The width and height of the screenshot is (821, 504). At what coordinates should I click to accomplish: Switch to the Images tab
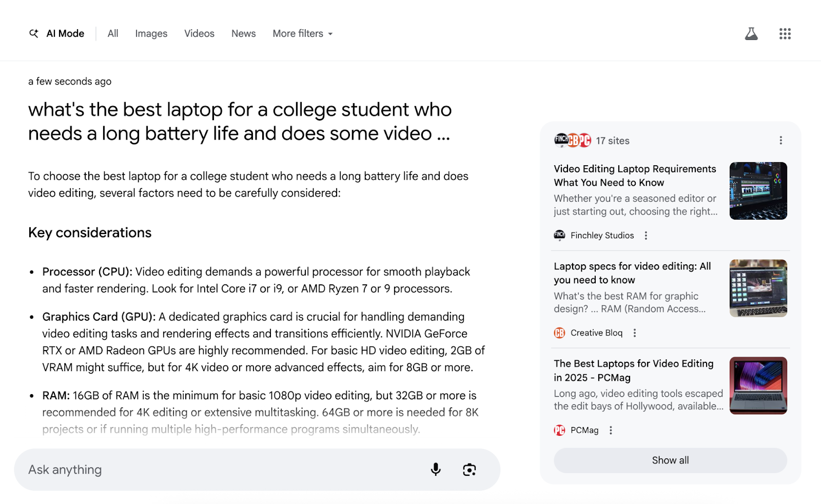coord(151,33)
